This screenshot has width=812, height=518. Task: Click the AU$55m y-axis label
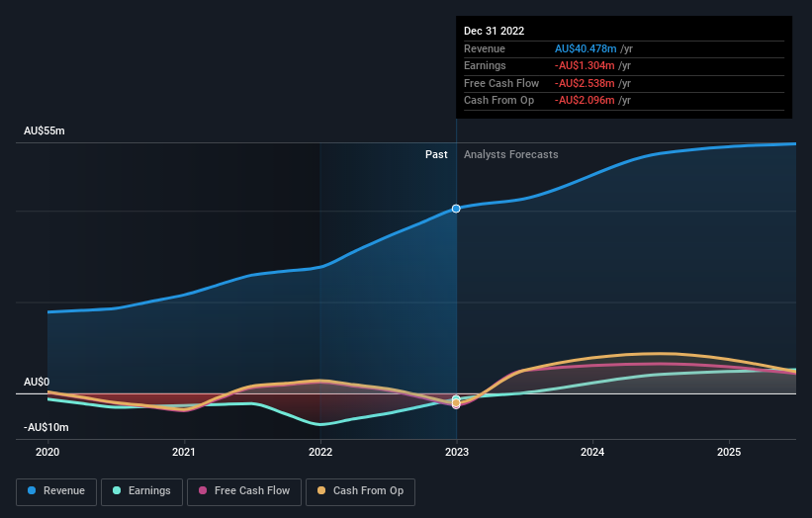coord(45,130)
